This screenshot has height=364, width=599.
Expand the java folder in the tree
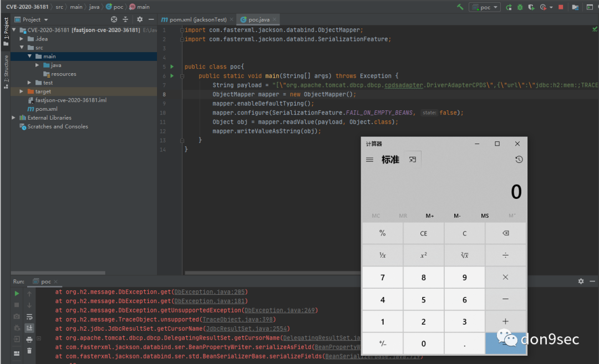[x=37, y=65]
